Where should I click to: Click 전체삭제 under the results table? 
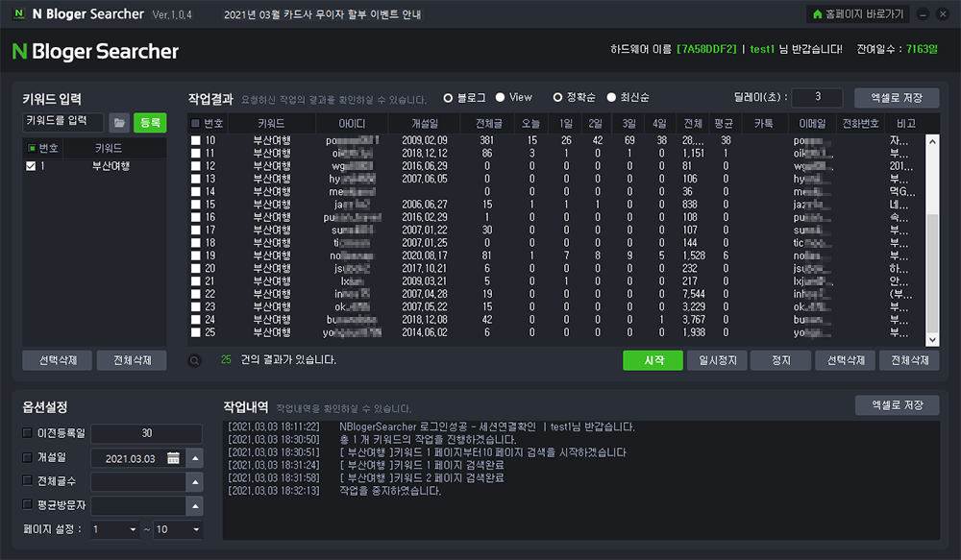pos(909,360)
